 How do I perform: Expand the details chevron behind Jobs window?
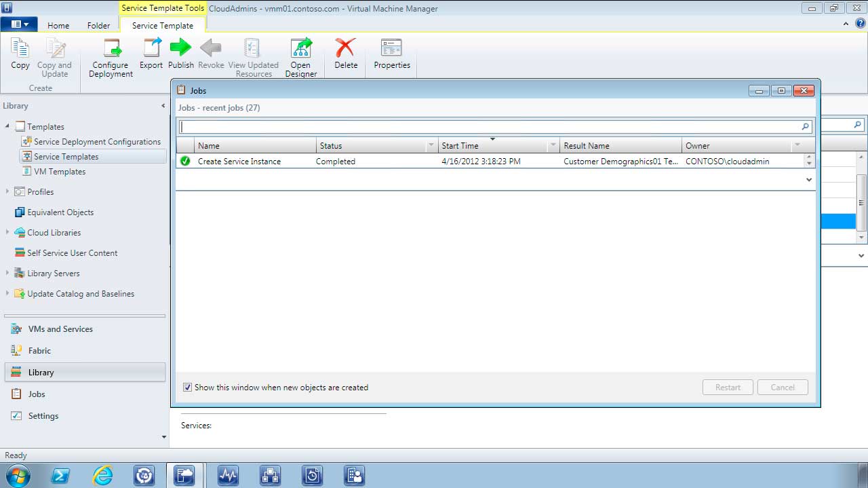click(x=861, y=256)
